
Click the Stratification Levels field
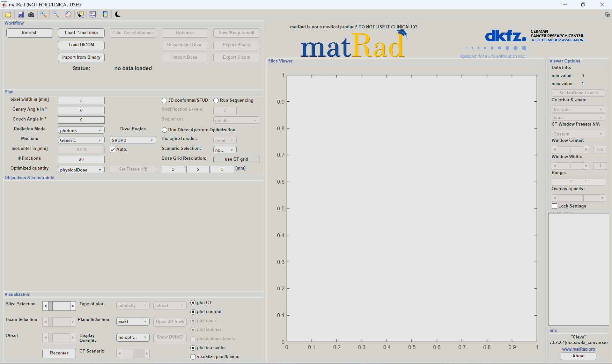(225, 111)
